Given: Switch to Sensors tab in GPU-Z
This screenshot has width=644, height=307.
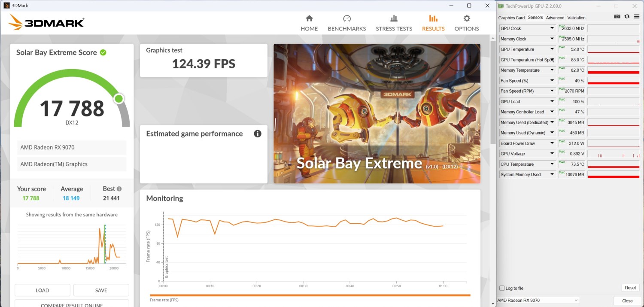Looking at the screenshot, I should tap(535, 18).
